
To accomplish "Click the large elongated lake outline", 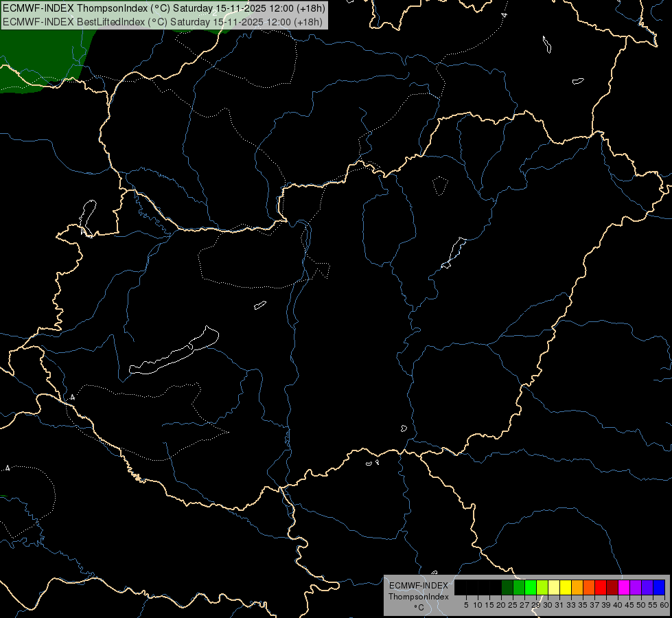I will [x=174, y=351].
